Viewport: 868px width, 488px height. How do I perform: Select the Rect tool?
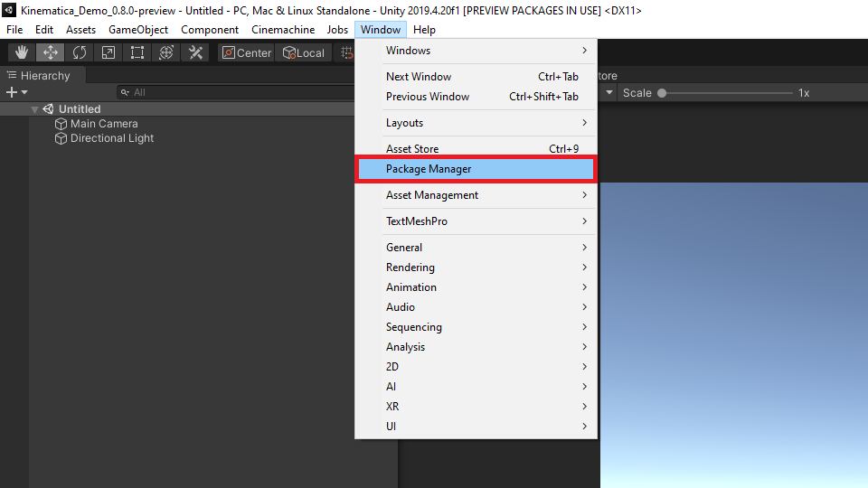[137, 52]
